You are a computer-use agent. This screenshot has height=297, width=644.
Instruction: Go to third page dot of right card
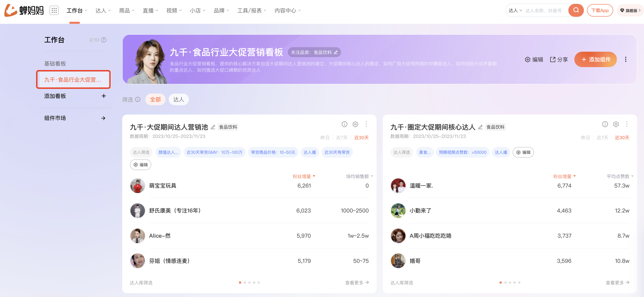(510, 282)
